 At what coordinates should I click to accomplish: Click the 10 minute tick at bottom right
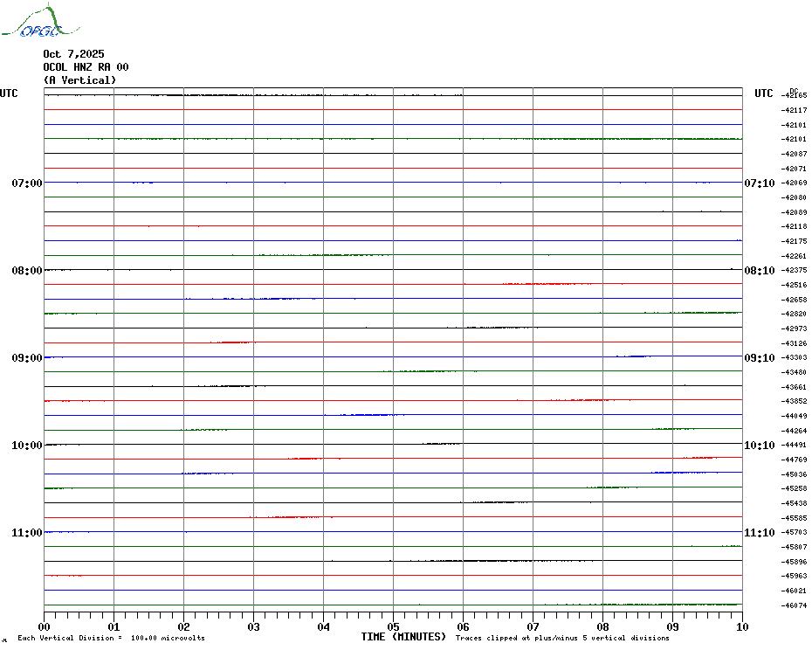click(x=741, y=626)
